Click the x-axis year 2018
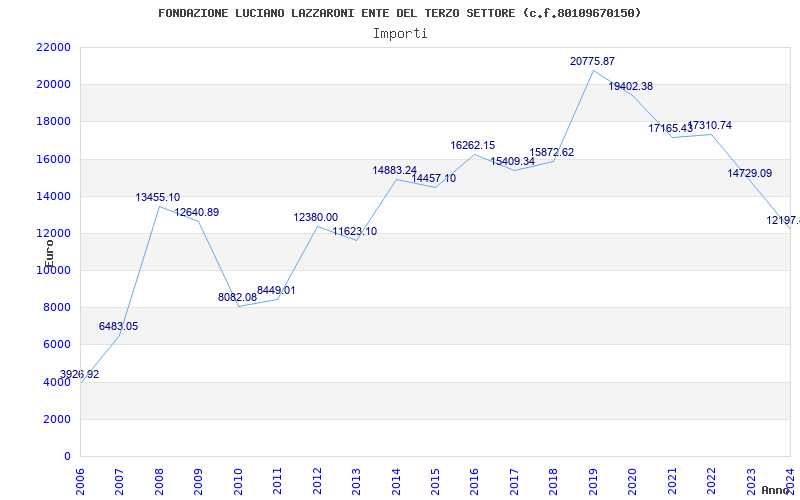The width and height of the screenshot is (800, 500). tap(554, 481)
